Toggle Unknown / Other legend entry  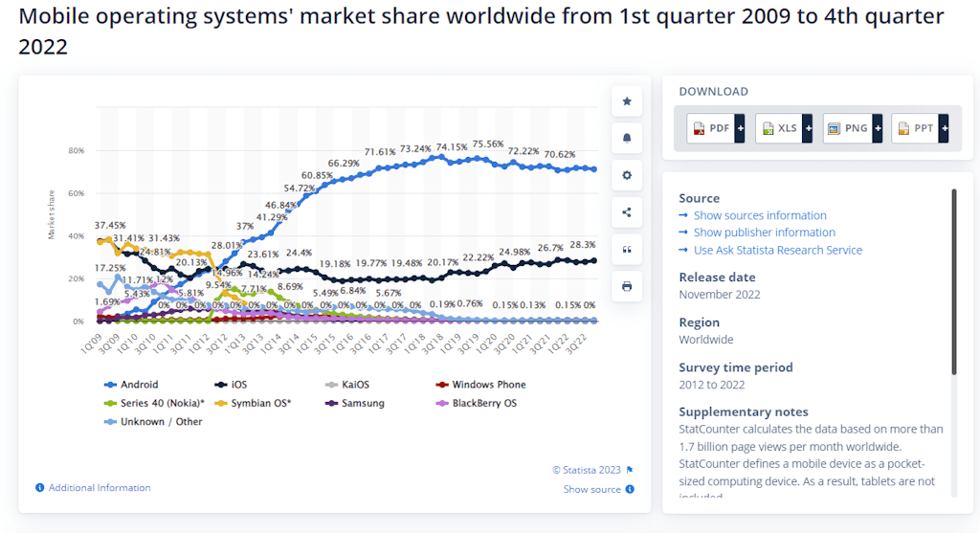tap(153, 422)
